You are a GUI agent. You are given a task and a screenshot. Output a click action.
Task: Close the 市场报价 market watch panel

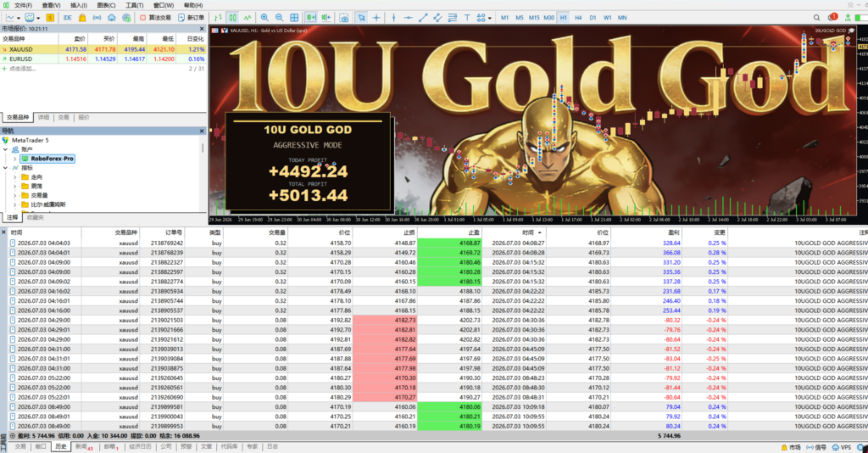click(202, 29)
